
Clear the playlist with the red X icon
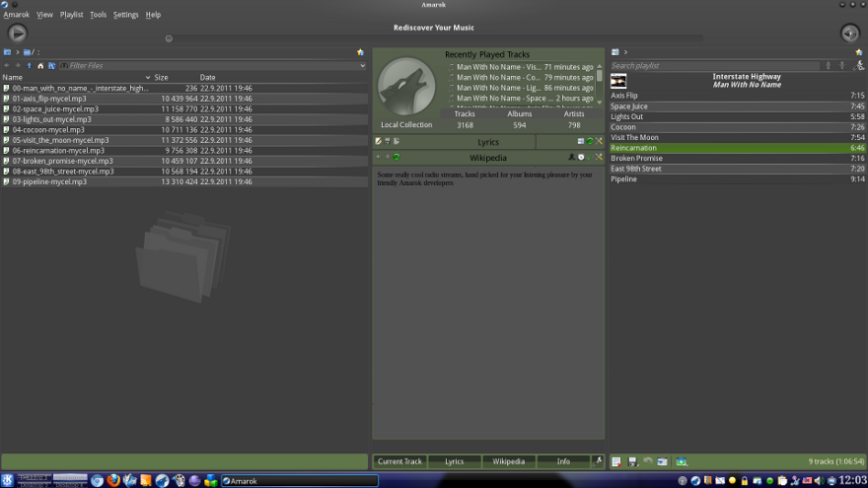point(616,462)
